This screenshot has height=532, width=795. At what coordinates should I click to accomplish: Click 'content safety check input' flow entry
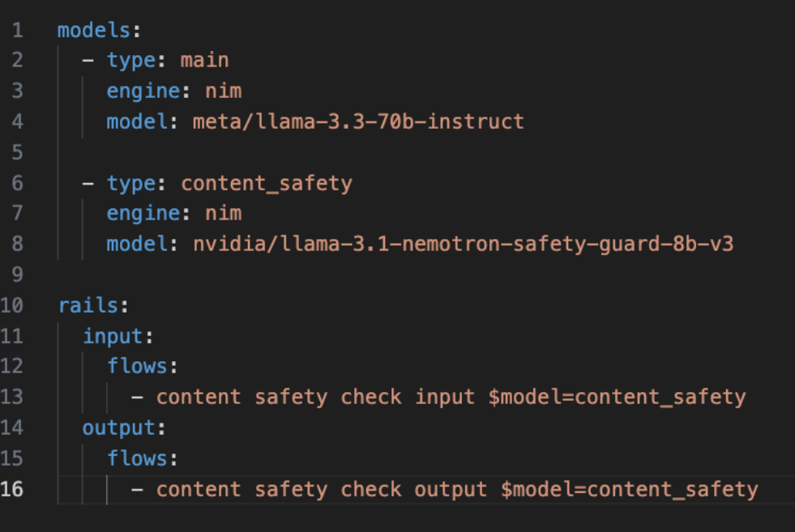tap(315, 398)
